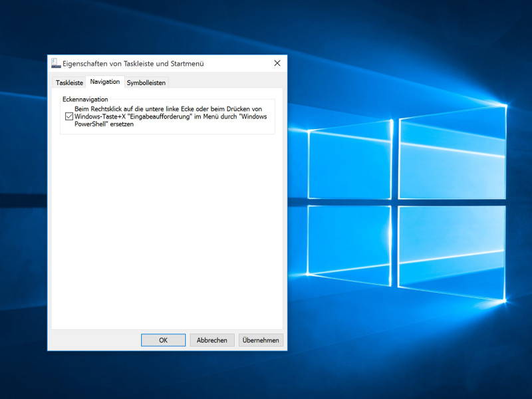
Task: Apply changes with Übernehmen
Action: (261, 340)
